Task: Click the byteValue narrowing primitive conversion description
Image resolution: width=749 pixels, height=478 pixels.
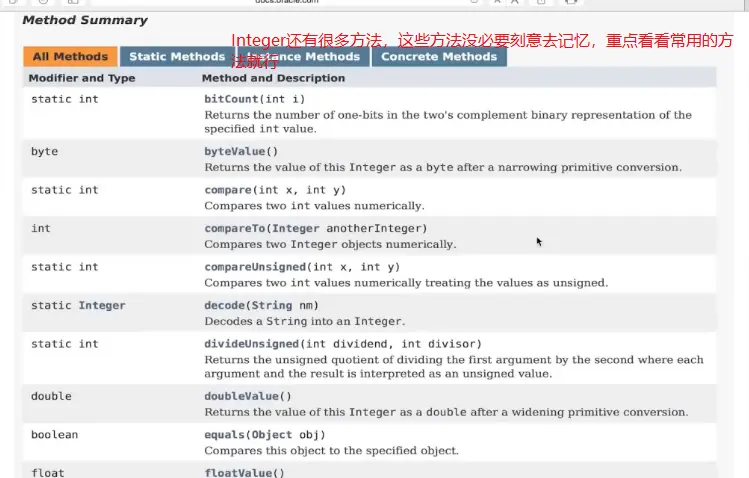Action: click(443, 168)
